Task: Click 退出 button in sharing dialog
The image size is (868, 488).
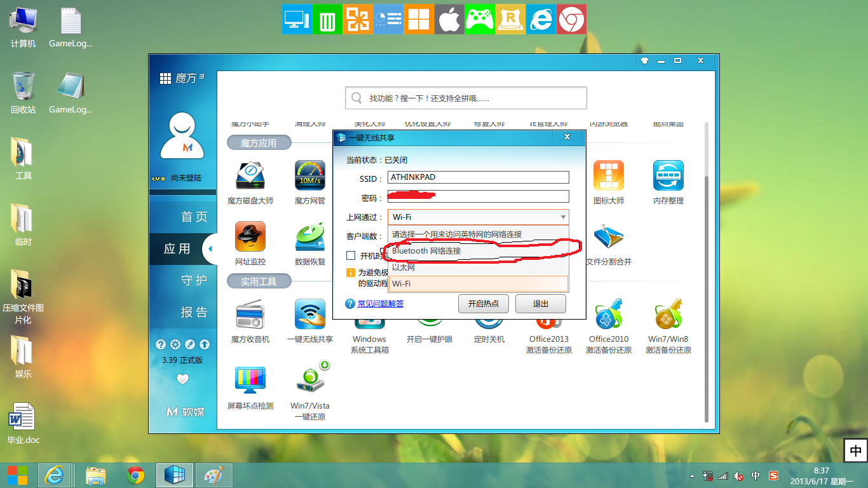Action: 541,304
